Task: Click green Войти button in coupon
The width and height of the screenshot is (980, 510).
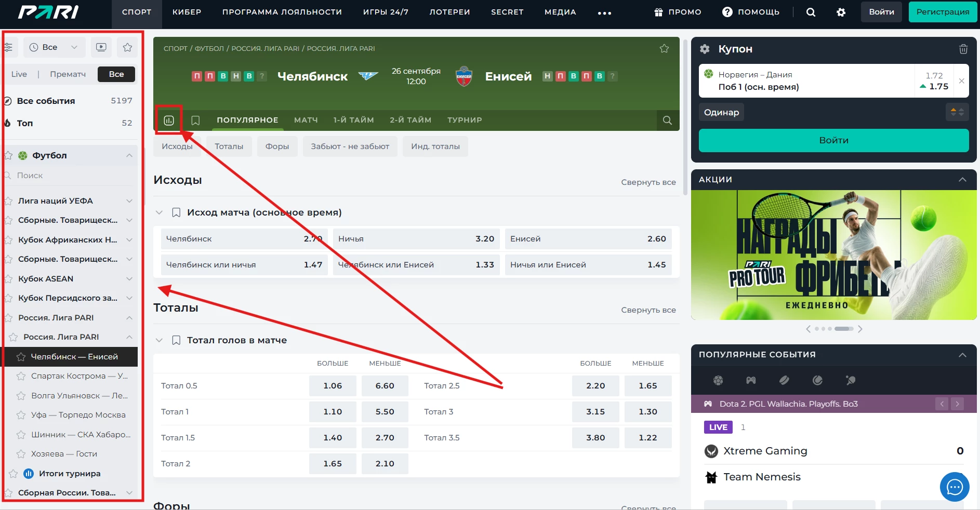Action: click(x=833, y=140)
